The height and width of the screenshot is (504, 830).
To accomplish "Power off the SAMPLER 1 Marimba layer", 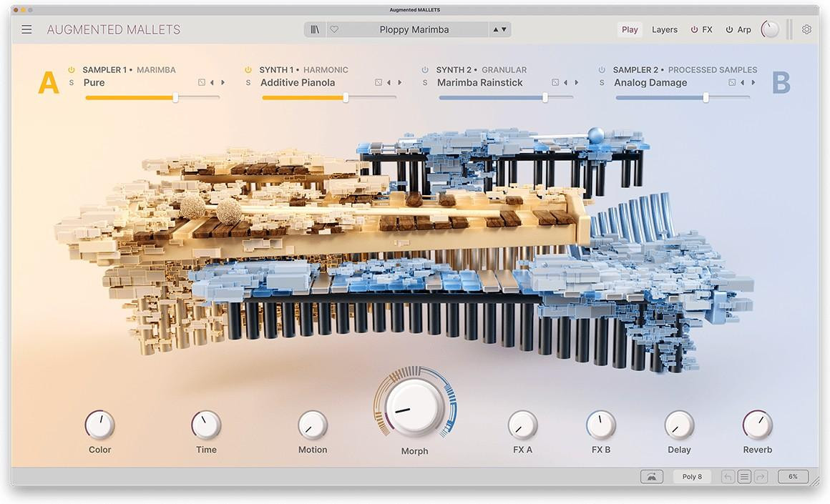I will pos(71,69).
